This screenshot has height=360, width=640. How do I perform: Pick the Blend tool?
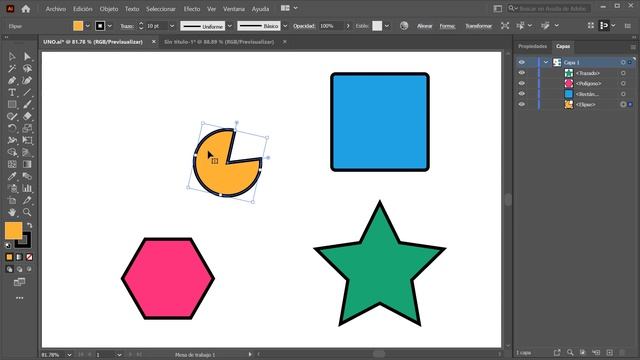coord(27,176)
